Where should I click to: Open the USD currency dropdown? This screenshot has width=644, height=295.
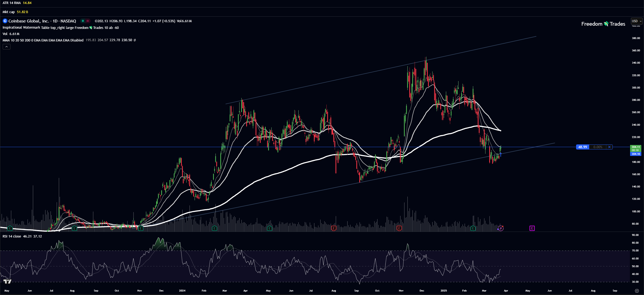tap(636, 21)
